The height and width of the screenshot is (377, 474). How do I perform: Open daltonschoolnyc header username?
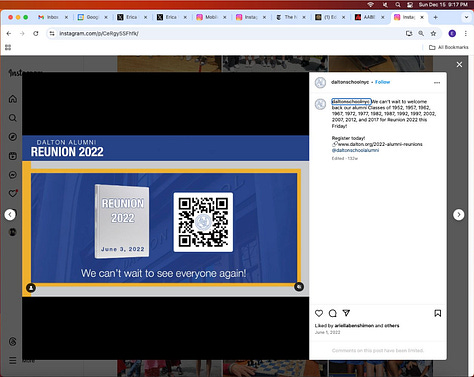[x=350, y=82]
